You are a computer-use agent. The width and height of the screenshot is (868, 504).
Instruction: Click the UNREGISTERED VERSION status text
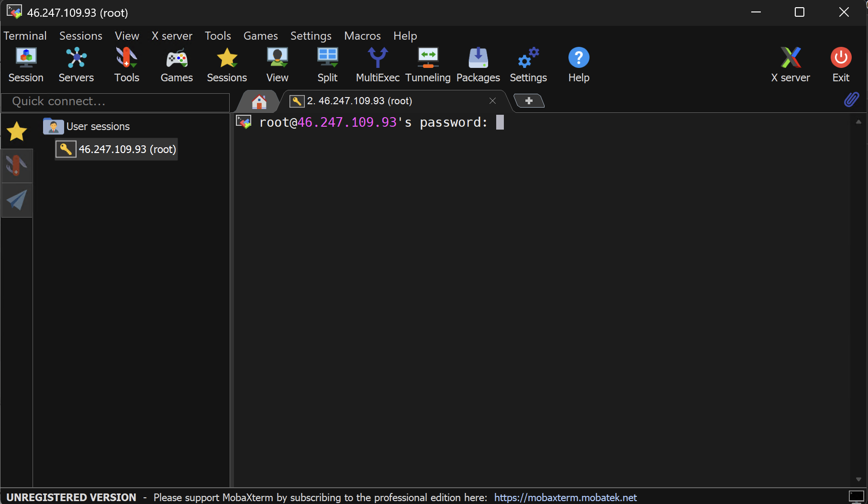[71, 497]
